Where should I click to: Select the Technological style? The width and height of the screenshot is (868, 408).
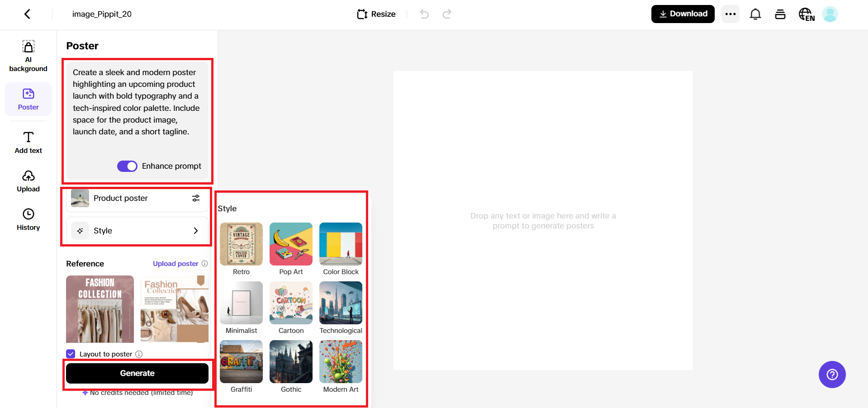click(x=340, y=303)
